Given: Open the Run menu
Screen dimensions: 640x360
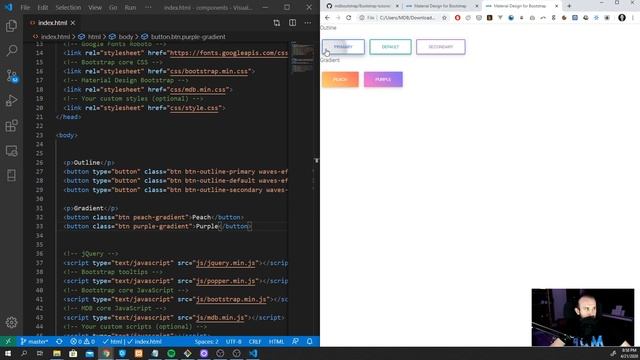Looking at the screenshot, I should [130, 7].
